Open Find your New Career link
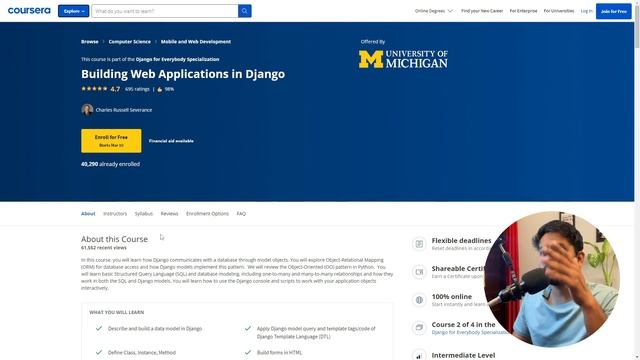The image size is (640, 360). (482, 11)
